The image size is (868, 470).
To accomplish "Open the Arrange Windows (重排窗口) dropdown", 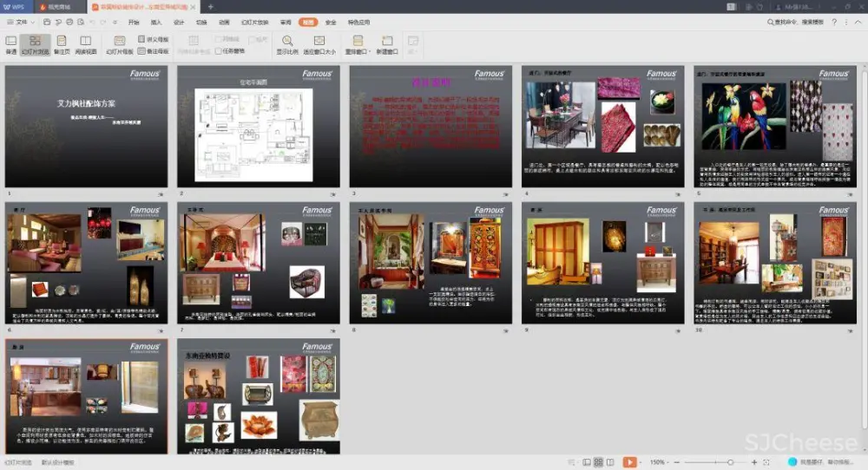I will click(x=358, y=41).
